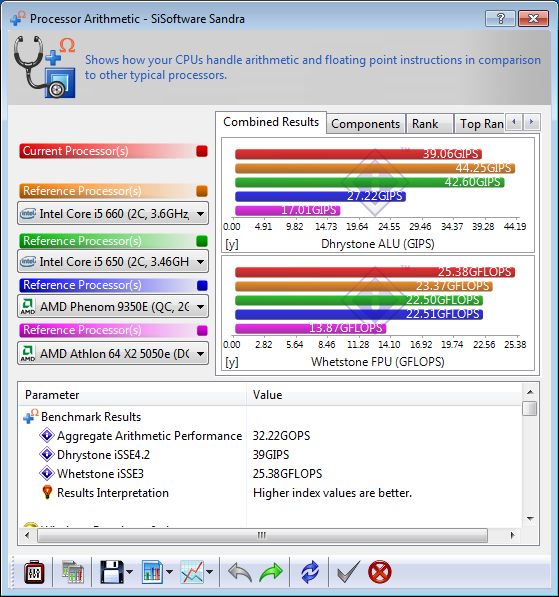
Task: Click the results list scroll-down arrow
Action: point(530,519)
